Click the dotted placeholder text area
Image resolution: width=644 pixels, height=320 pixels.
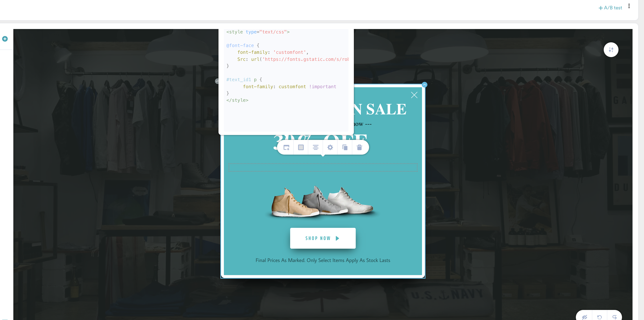tap(323, 167)
